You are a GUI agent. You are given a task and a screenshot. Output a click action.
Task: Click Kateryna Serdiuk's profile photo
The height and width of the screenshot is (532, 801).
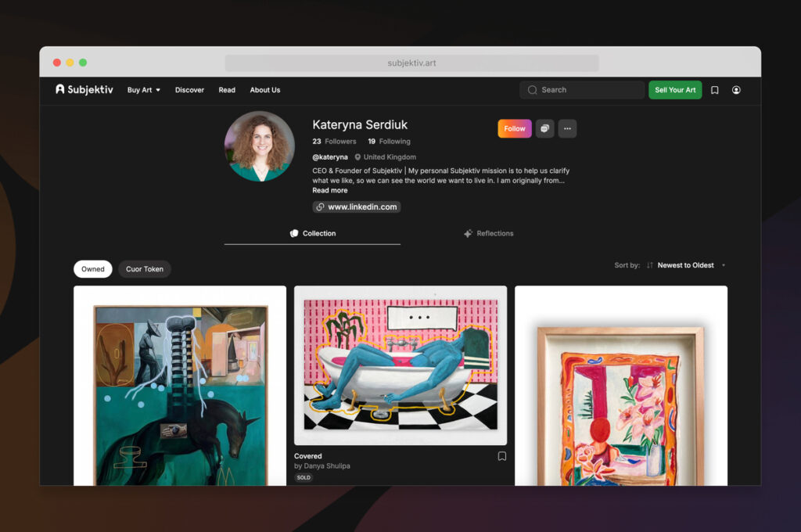coord(260,146)
